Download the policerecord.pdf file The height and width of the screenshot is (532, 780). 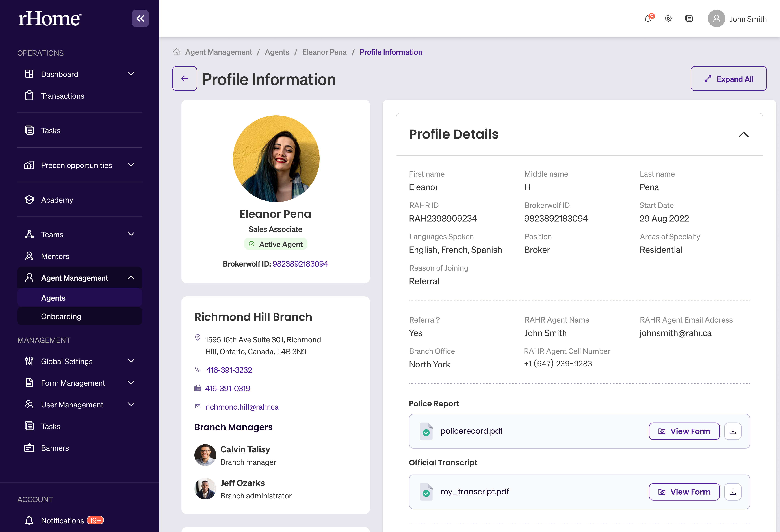(733, 431)
